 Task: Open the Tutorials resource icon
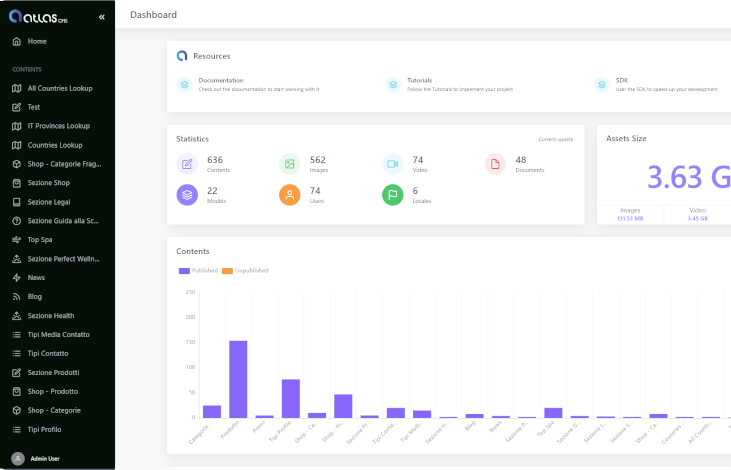(x=393, y=85)
